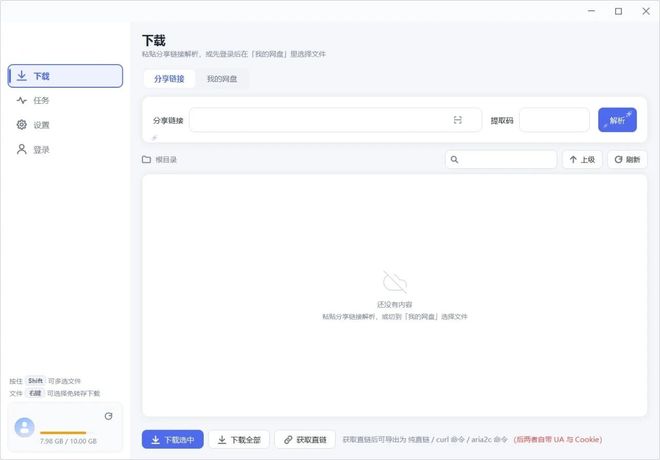This screenshot has width=660, height=460.
Task: Click the 根目录 folder breadcrumb
Action: (x=160, y=160)
